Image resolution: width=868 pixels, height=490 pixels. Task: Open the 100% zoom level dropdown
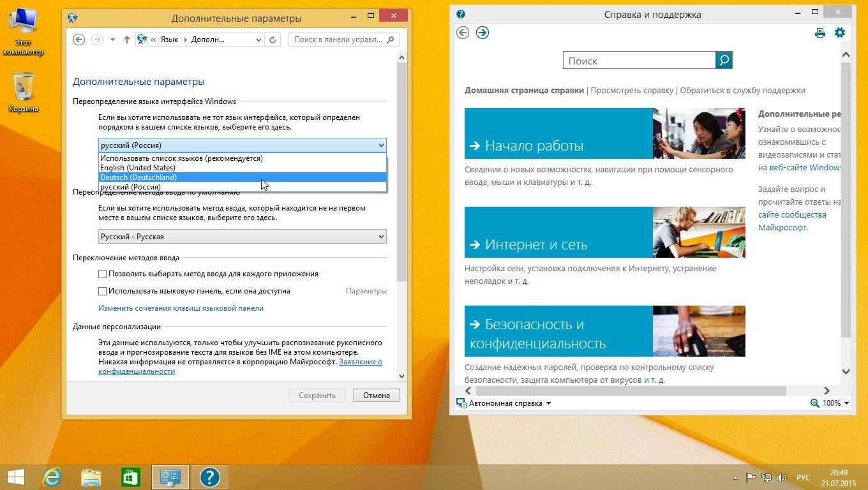835,403
